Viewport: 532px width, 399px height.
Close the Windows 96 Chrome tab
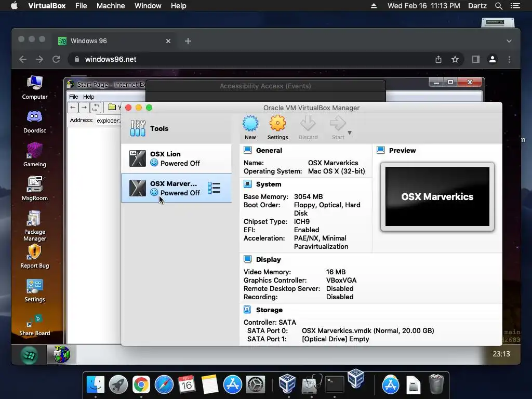click(168, 41)
